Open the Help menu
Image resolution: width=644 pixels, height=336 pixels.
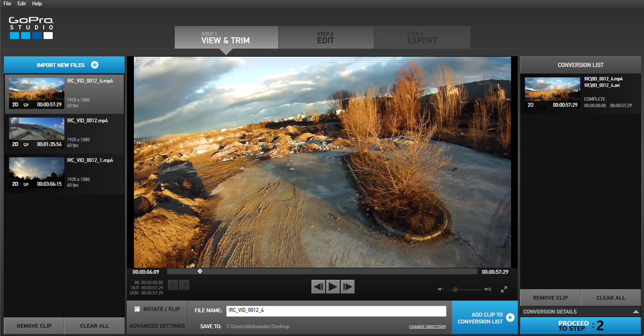(x=37, y=4)
